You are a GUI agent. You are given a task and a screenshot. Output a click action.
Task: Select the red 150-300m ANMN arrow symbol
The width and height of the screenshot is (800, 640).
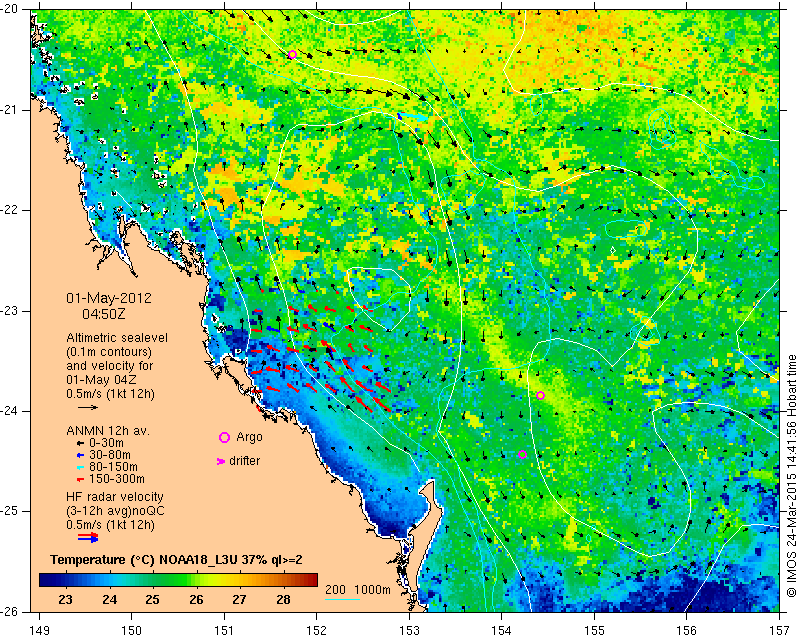(x=80, y=480)
